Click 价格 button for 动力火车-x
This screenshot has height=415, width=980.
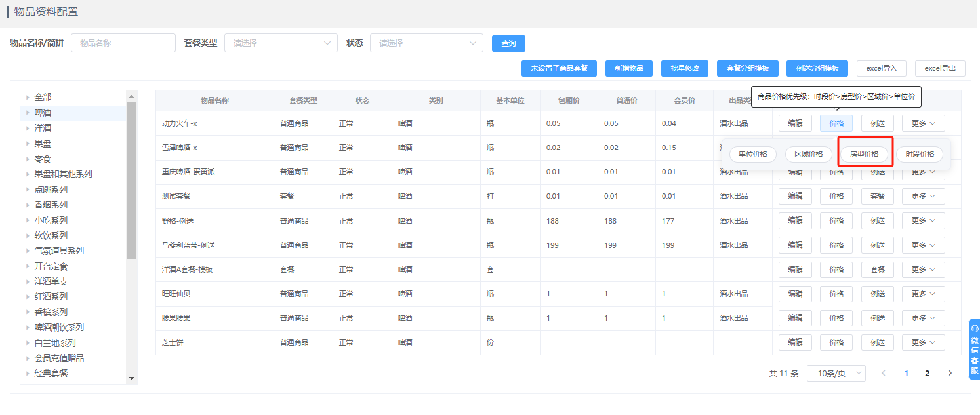point(836,123)
